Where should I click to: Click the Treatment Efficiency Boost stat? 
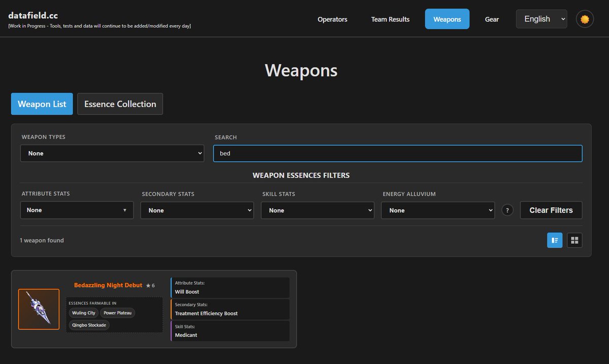(x=207, y=313)
